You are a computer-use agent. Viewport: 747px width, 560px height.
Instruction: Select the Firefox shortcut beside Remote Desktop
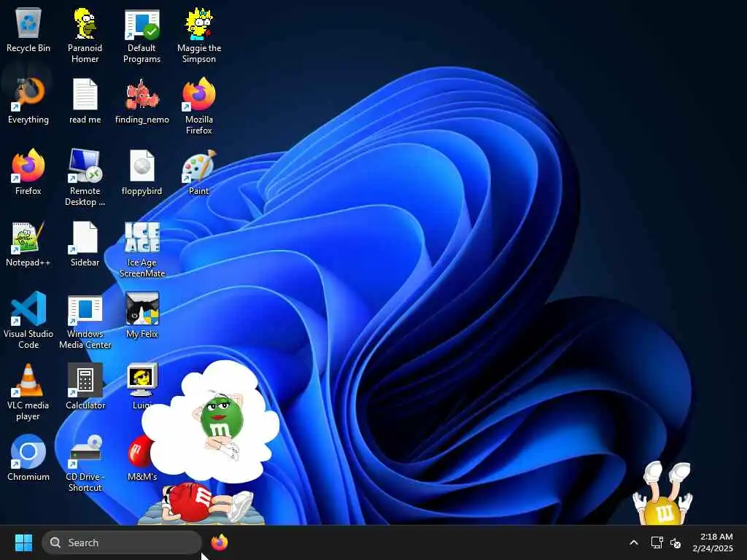28,172
